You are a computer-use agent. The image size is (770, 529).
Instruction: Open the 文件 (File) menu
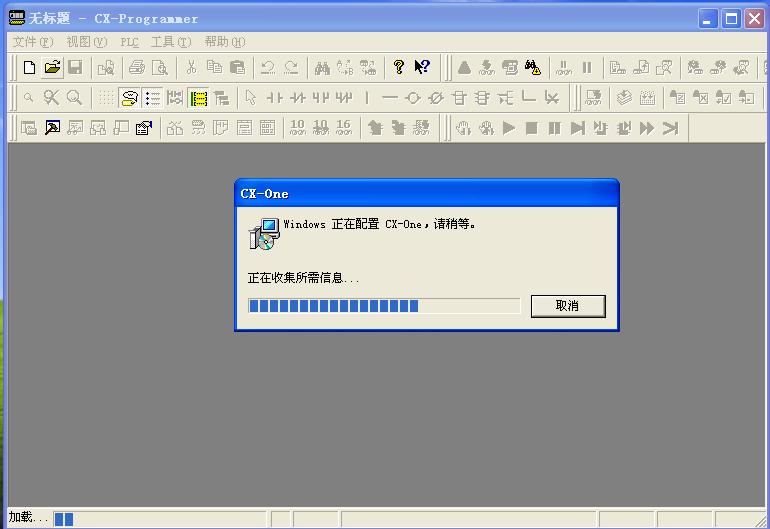pyautogui.click(x=32, y=42)
